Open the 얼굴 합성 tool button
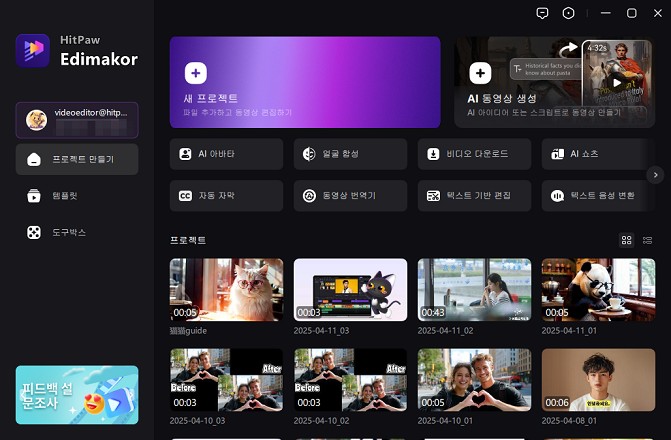 tap(350, 154)
